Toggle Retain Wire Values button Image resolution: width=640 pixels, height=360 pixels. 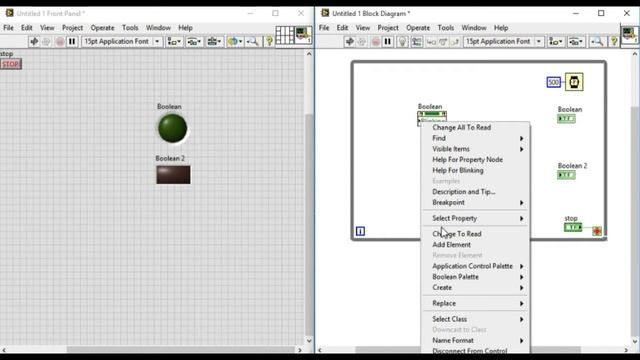(416, 42)
